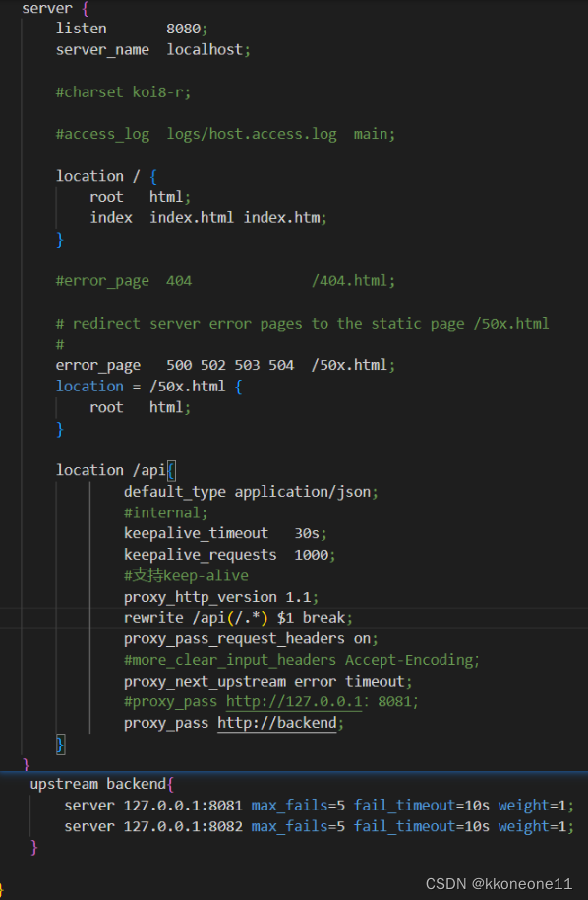The width and height of the screenshot is (588, 900).
Task: Click 'index index.html index.htm;' line
Action: (208, 218)
